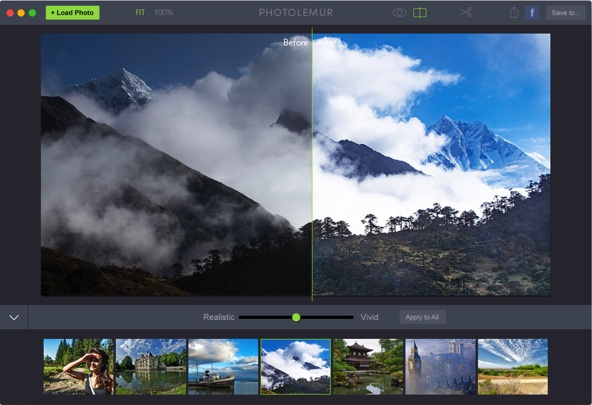Collapse the thumbnail strip with chevron

click(14, 317)
